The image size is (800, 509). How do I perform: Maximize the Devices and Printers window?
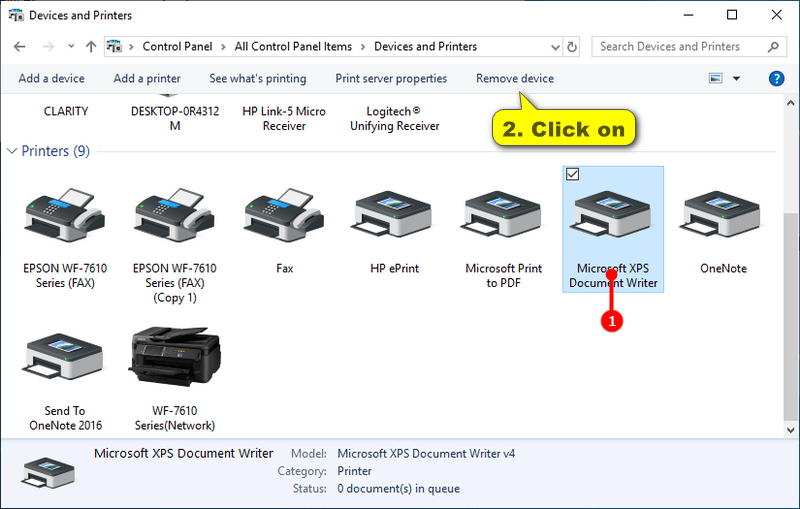(732, 15)
